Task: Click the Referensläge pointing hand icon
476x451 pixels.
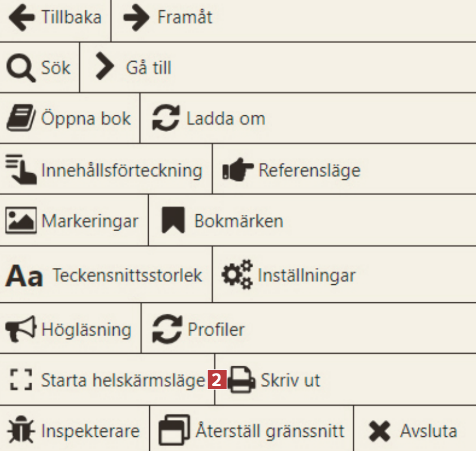Action: 238,170
